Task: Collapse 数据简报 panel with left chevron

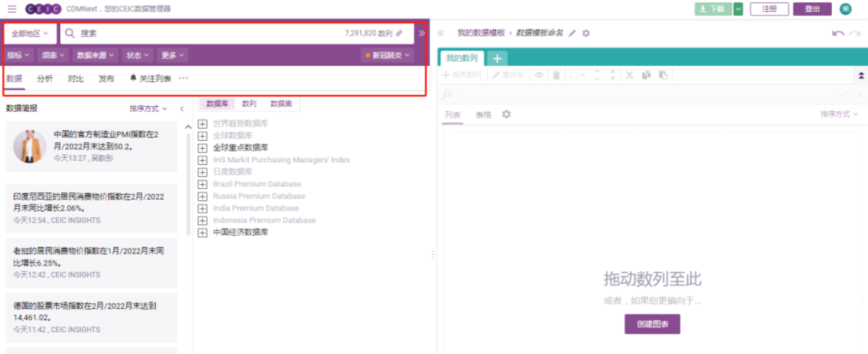Action: coord(182,108)
